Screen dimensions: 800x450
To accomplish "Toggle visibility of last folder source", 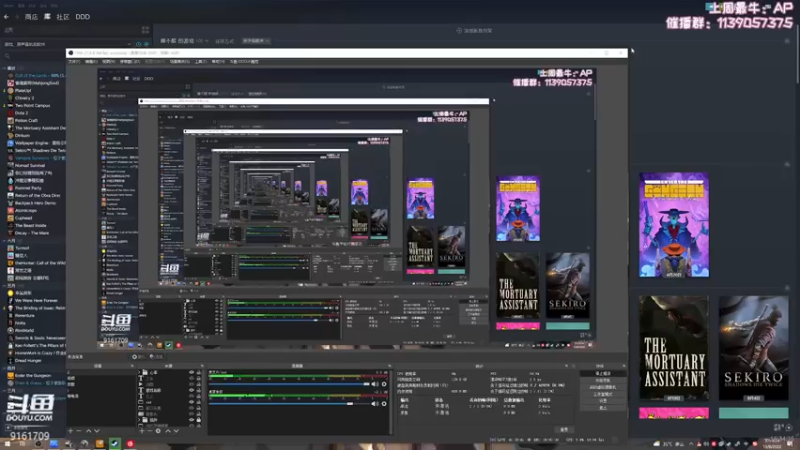I will (x=191, y=420).
